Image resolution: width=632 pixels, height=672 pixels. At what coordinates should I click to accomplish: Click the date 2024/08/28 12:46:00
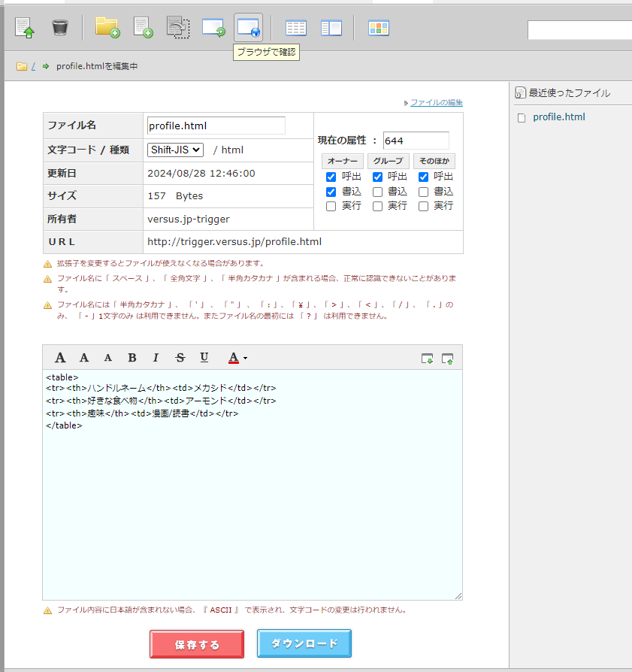201,173
